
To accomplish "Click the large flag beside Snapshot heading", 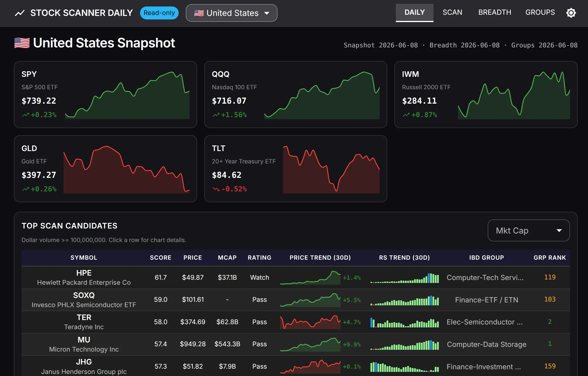I will 22,43.
